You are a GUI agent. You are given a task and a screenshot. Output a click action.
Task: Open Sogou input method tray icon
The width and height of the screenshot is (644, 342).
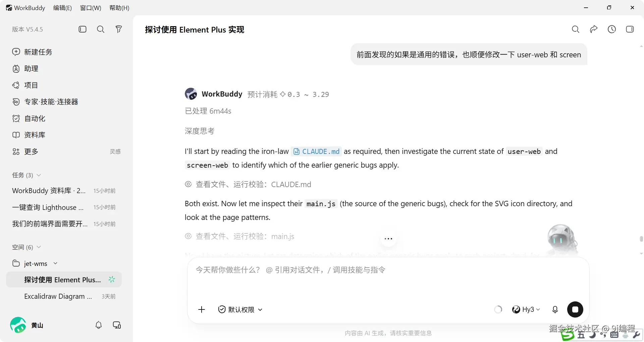click(567, 334)
